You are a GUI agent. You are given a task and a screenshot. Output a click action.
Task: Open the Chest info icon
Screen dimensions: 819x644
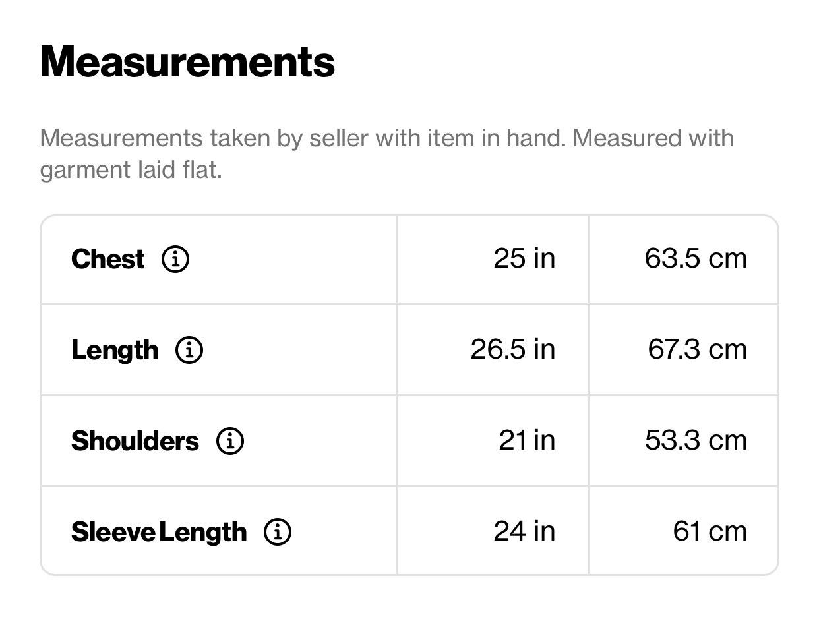(x=175, y=259)
